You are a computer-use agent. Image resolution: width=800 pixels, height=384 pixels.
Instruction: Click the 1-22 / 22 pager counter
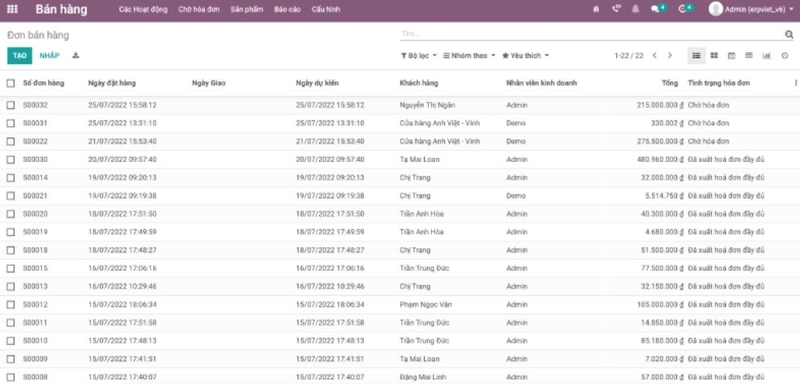click(629, 56)
